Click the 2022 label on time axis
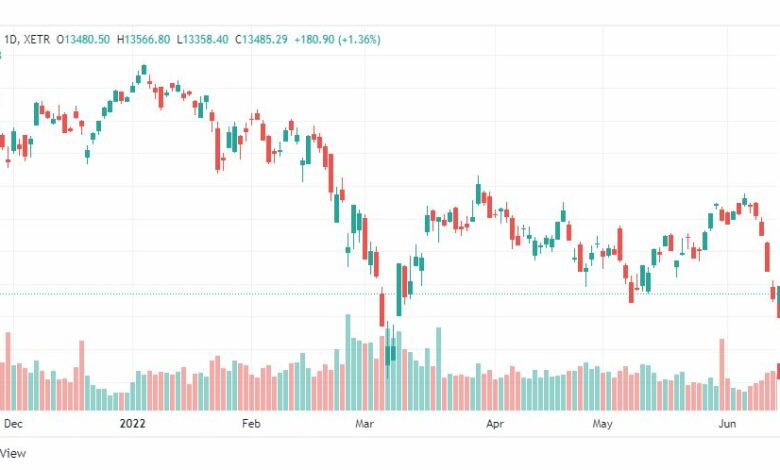Viewport: 780px width, 470px height. pyautogui.click(x=132, y=424)
